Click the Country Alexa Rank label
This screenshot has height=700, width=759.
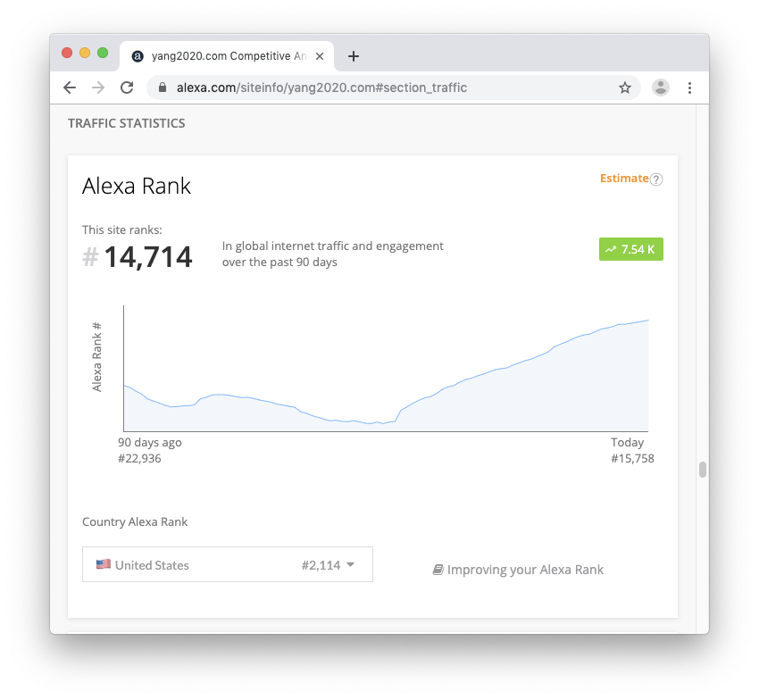pyautogui.click(x=135, y=521)
